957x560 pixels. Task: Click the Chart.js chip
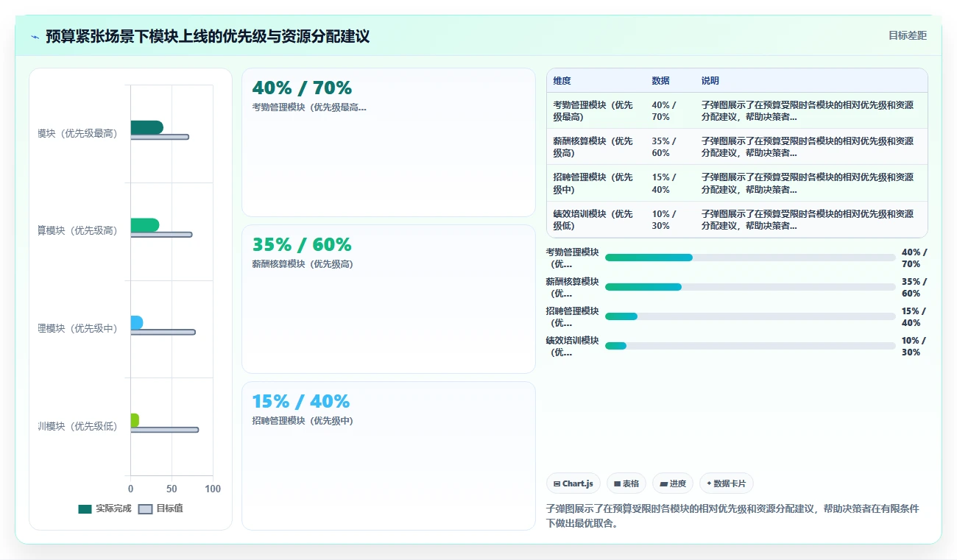[x=573, y=483]
